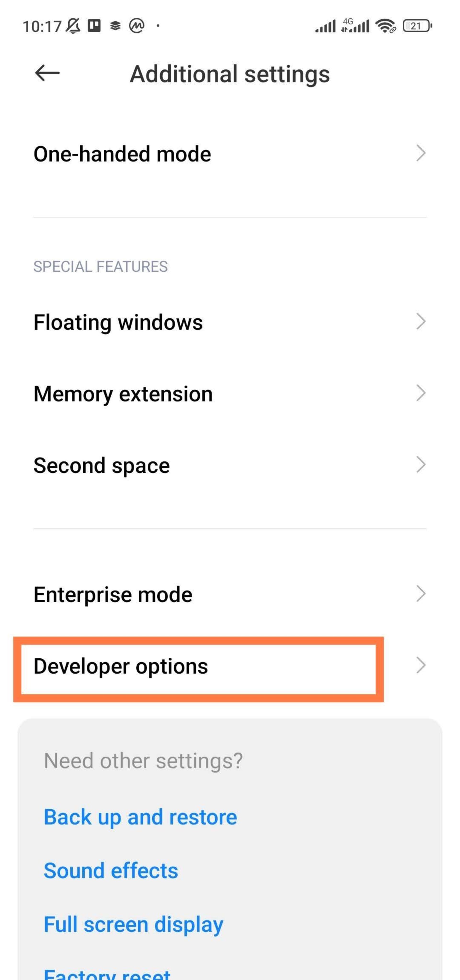The width and height of the screenshot is (460, 980).
Task: Open the Back up and restore link
Action: [x=140, y=817]
